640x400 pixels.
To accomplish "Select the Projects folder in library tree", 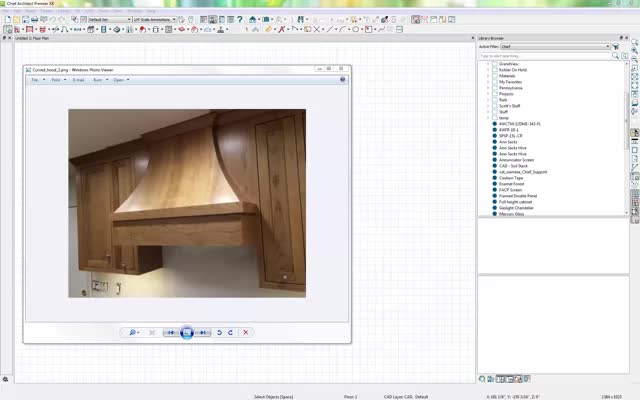I will point(507,94).
